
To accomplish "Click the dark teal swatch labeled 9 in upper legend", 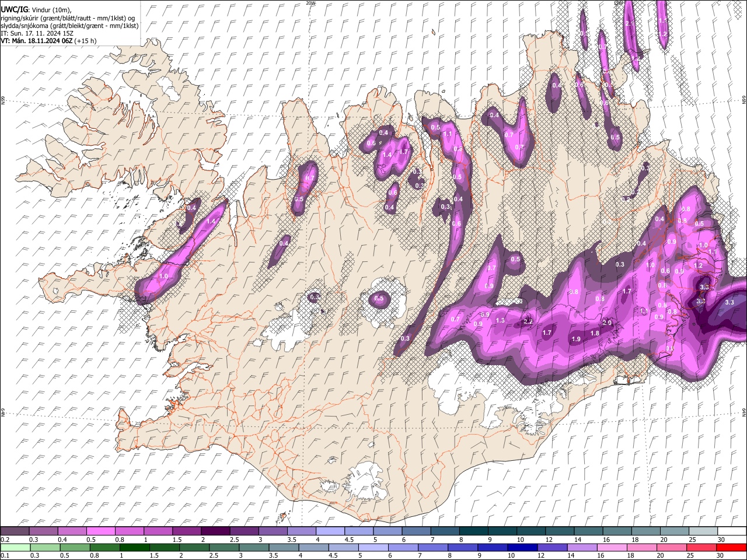I will 502,531.
